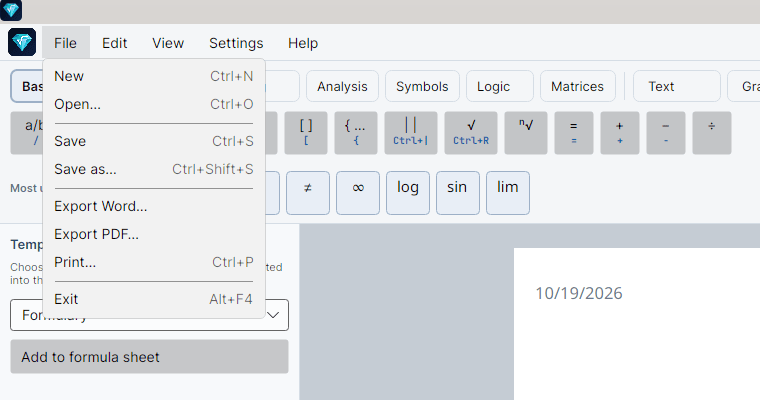
Task: Select Print... menu entry
Action: (154, 262)
